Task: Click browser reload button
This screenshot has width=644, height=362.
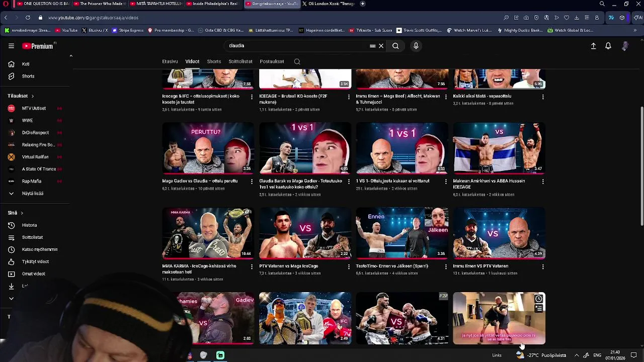Action: [28, 18]
